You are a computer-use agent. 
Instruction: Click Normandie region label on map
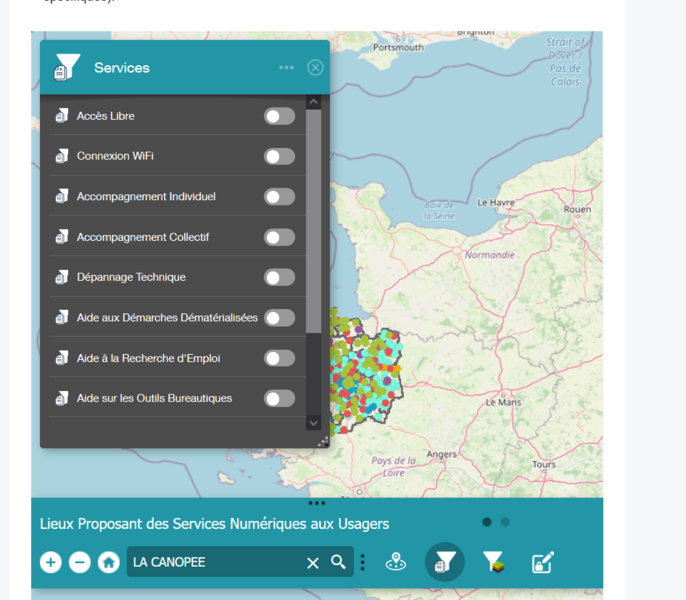pos(490,255)
